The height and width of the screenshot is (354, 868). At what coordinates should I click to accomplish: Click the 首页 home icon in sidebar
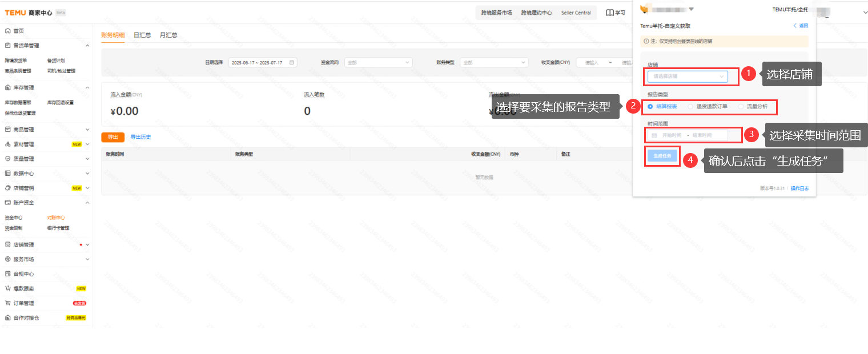7,31
